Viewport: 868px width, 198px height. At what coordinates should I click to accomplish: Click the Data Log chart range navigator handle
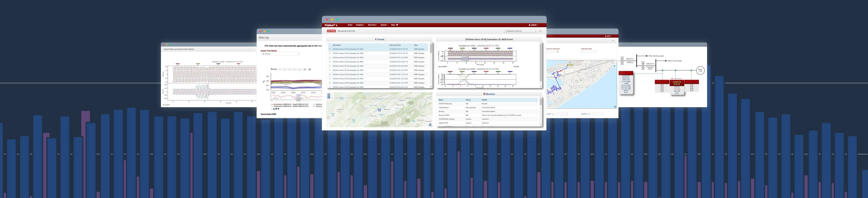point(298,100)
